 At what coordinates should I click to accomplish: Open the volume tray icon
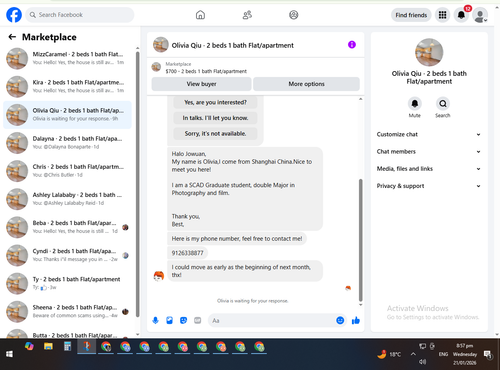click(422, 362)
